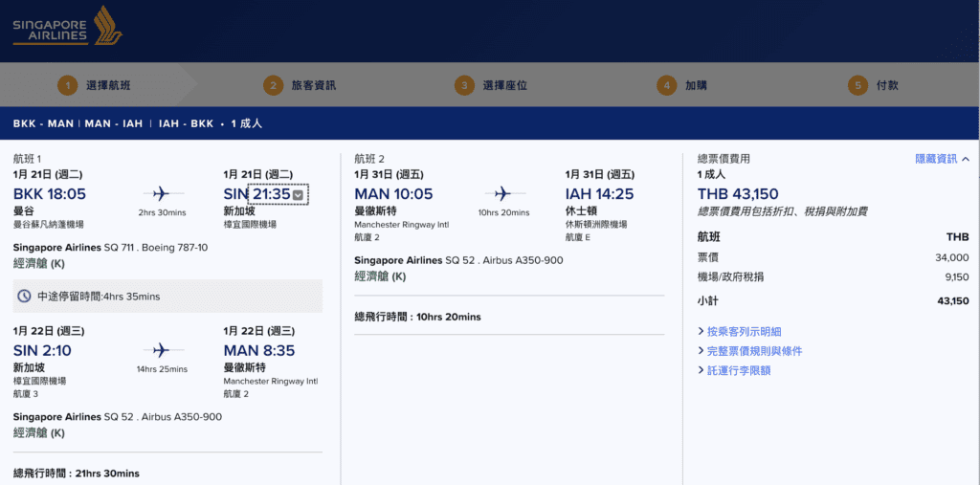The image size is (980, 485).
Task: Open the 選擇座位 step tab
Action: [491, 86]
